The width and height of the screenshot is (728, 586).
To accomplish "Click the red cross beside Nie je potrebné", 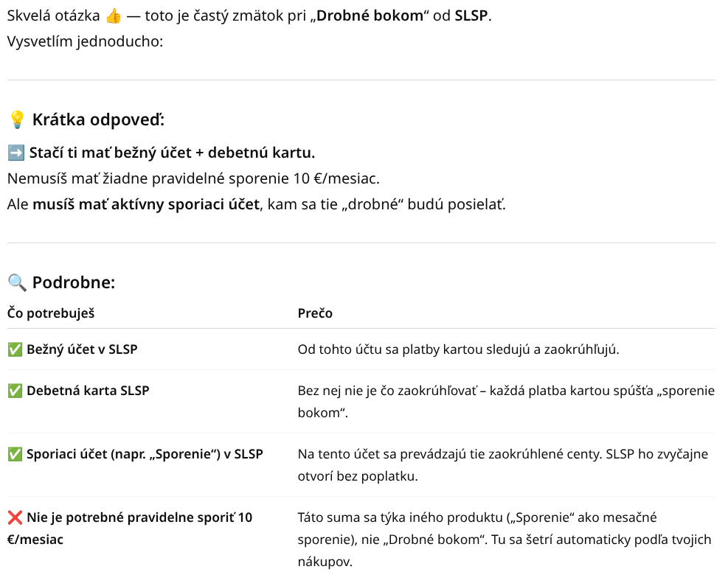I will pos(15,517).
